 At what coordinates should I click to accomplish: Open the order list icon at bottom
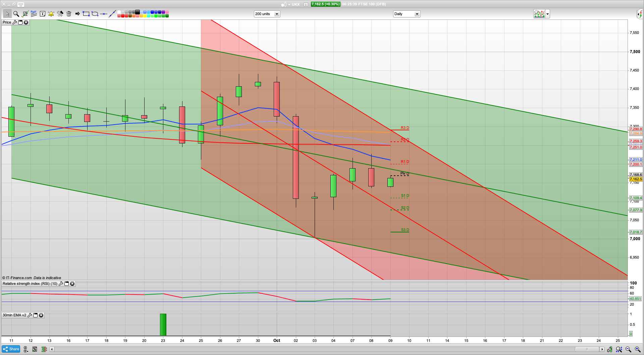[x=35, y=349]
